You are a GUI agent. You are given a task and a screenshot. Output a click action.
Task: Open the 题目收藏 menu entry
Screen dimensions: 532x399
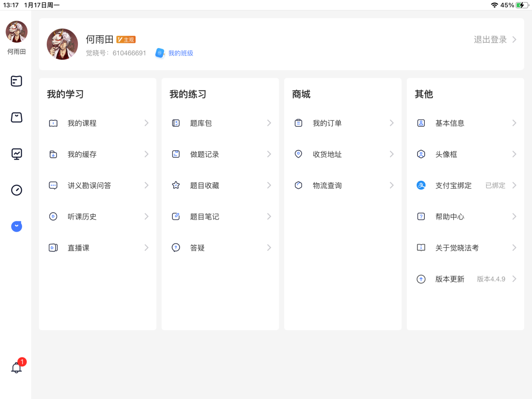pyautogui.click(x=220, y=185)
